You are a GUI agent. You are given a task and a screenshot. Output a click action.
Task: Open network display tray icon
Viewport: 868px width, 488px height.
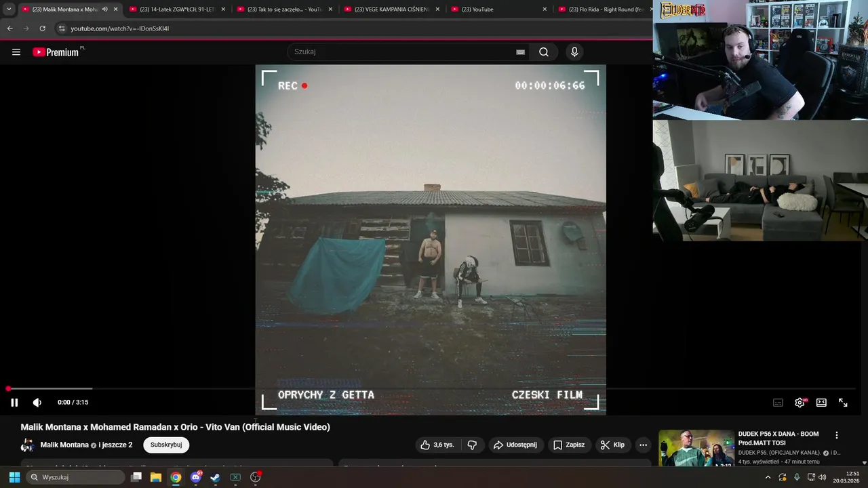click(811, 477)
